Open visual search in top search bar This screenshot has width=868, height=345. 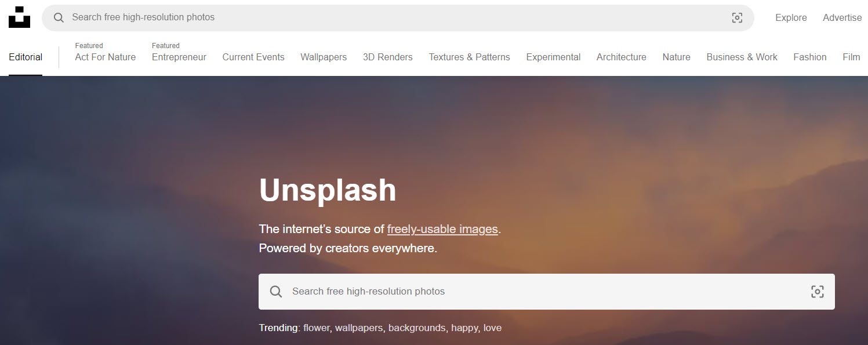tap(737, 18)
